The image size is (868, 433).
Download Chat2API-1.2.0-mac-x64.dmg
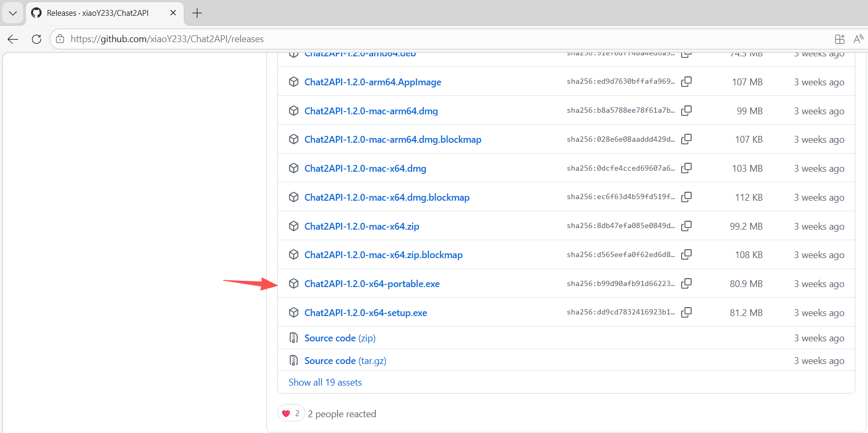(x=365, y=169)
